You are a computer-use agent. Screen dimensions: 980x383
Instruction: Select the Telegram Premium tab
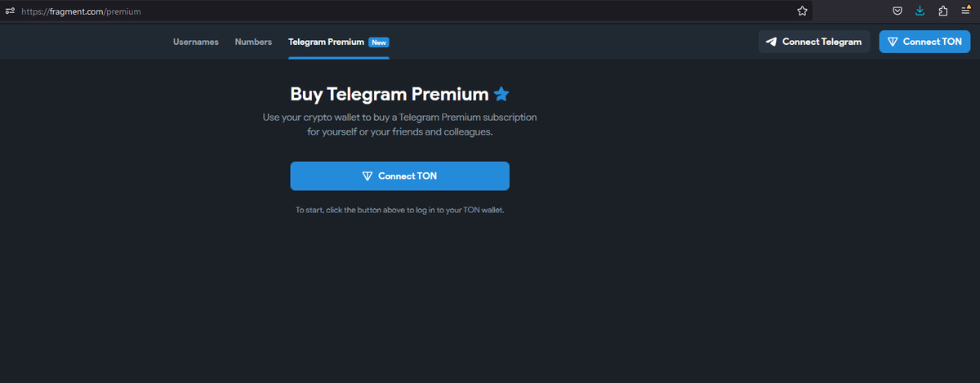(326, 42)
